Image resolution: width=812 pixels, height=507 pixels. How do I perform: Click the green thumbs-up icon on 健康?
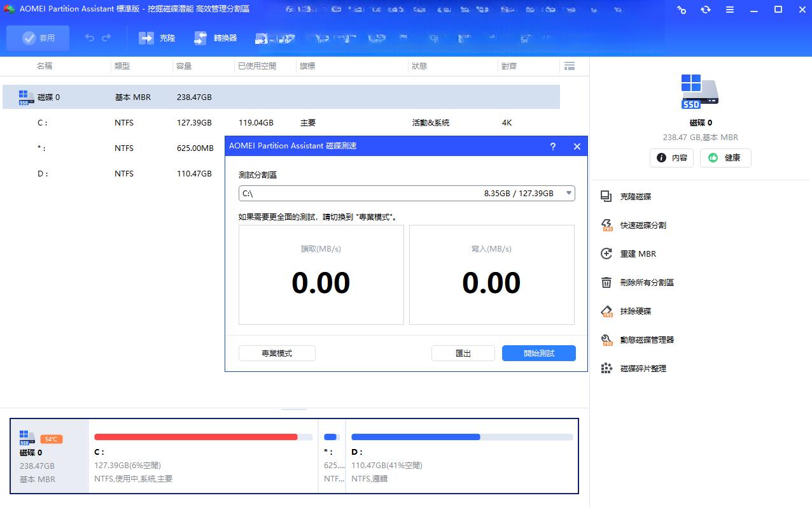click(713, 158)
